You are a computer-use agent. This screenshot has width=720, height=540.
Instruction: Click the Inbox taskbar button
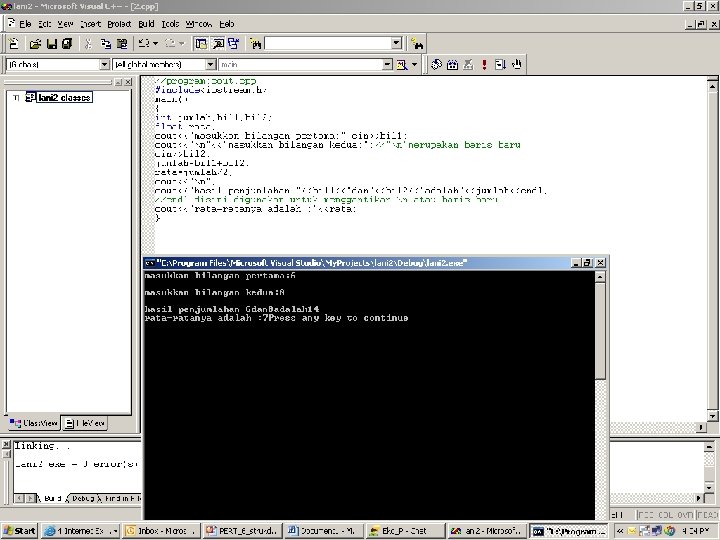tap(160, 531)
